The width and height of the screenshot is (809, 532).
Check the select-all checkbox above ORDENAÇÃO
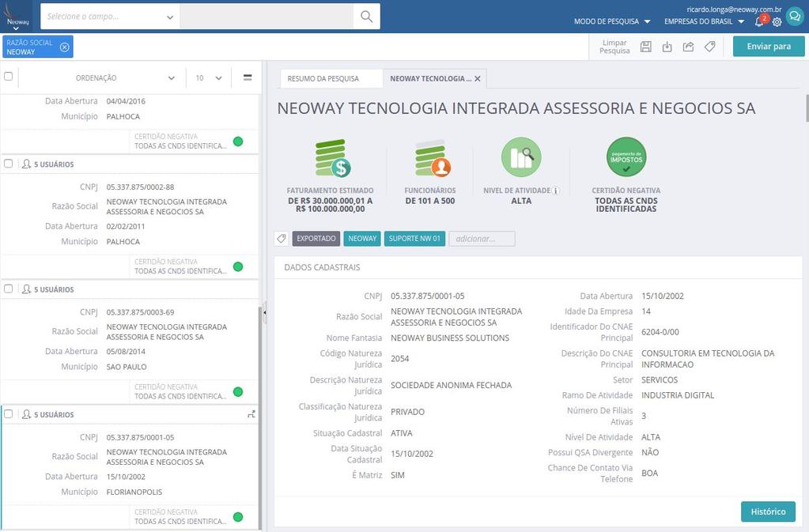tap(9, 77)
